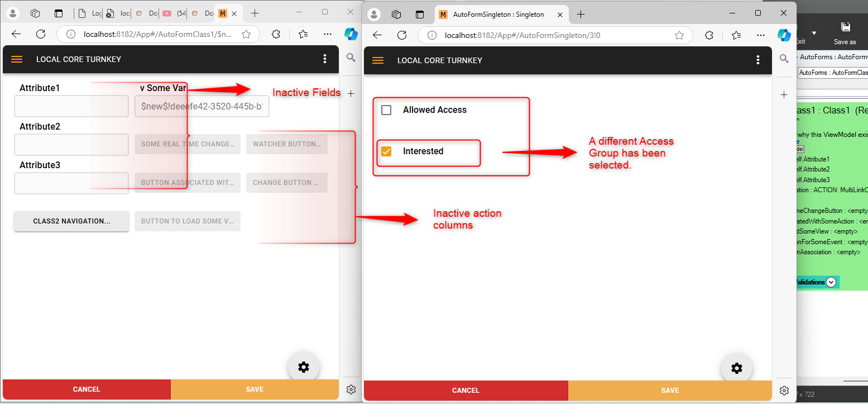
Task: Refresh the AutoFormSingleton page
Action: [x=402, y=35]
